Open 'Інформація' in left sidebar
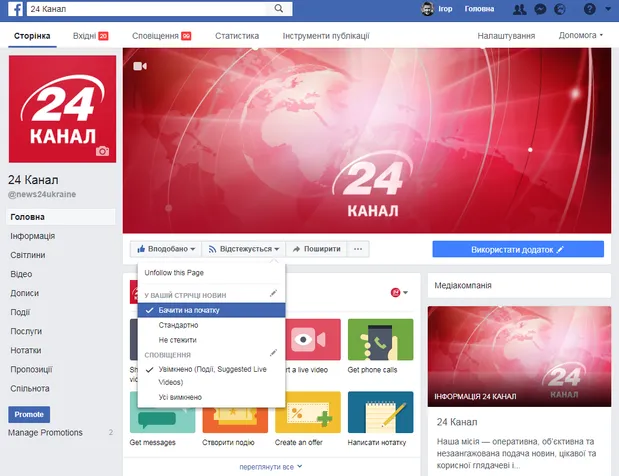 point(33,236)
